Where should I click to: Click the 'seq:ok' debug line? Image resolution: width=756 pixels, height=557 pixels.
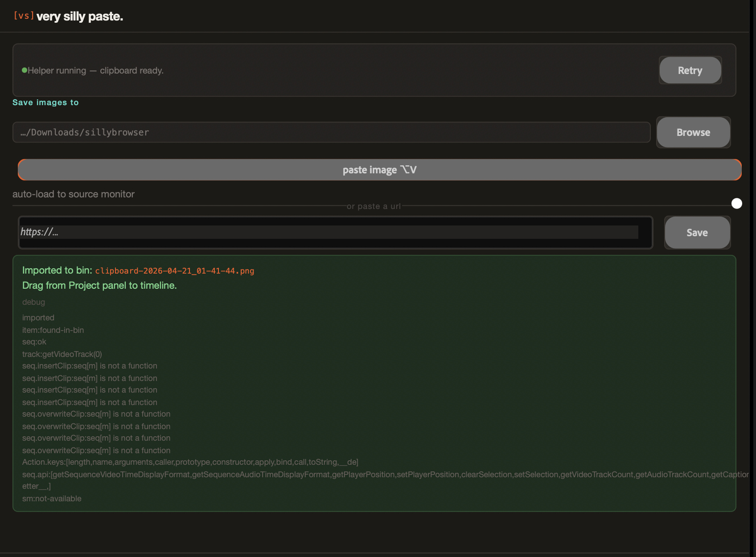(x=34, y=342)
